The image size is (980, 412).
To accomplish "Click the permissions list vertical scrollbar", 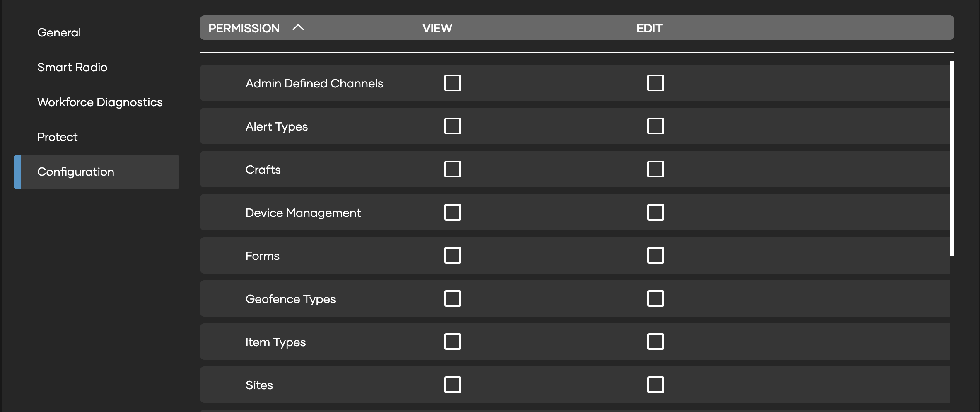I will click(952, 158).
